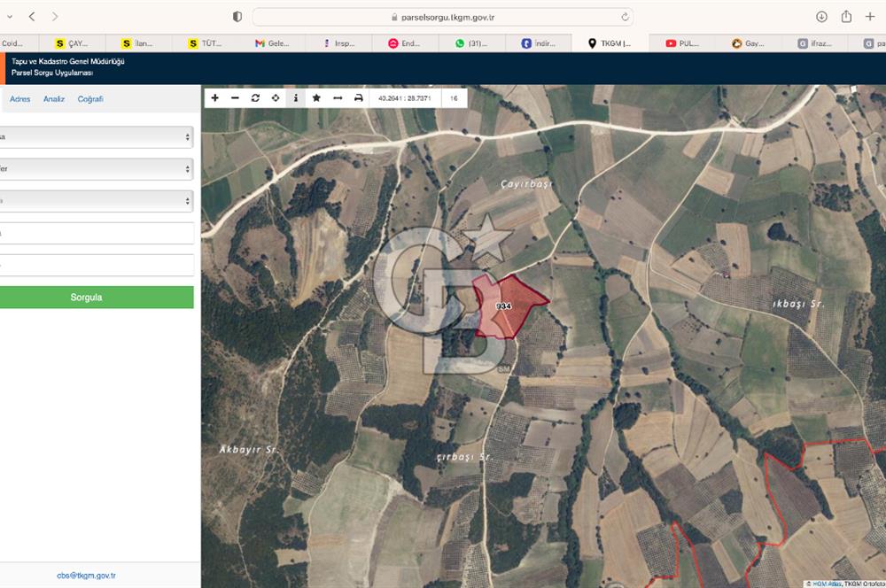This screenshot has width=886, height=588.
Task: Zoom in with the map plus icon
Action: 215,98
